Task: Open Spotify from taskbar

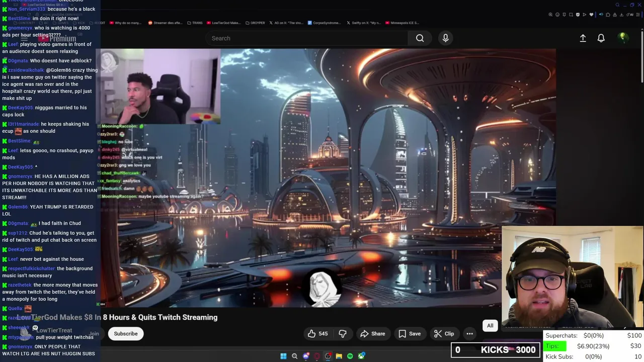Action: click(x=350, y=356)
